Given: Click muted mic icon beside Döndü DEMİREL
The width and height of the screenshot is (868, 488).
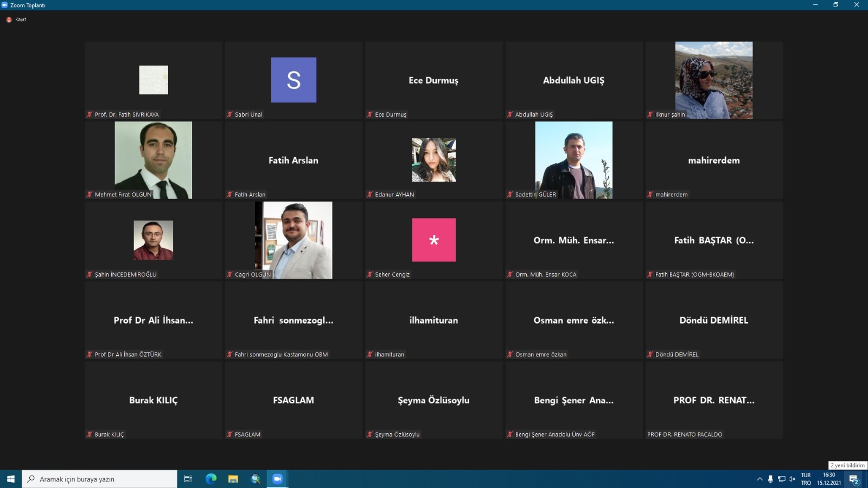Looking at the screenshot, I should pyautogui.click(x=650, y=355).
